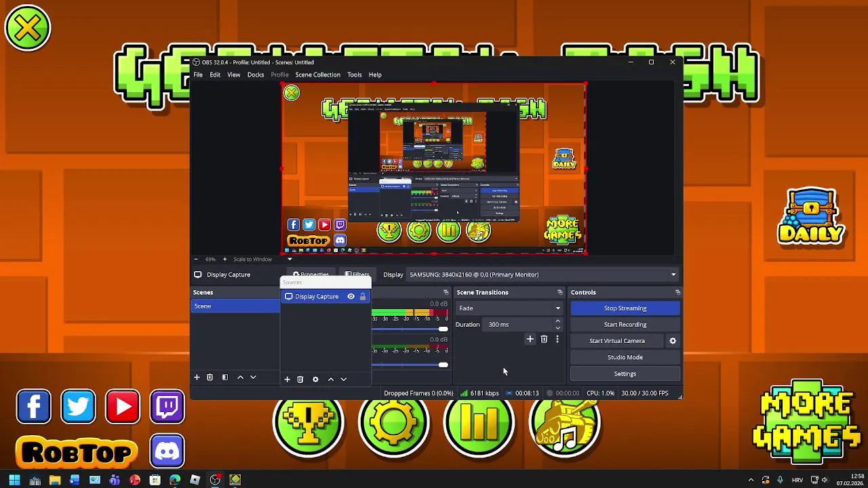The width and height of the screenshot is (868, 488).
Task: Click the OBS preview canvas
Action: (x=434, y=168)
